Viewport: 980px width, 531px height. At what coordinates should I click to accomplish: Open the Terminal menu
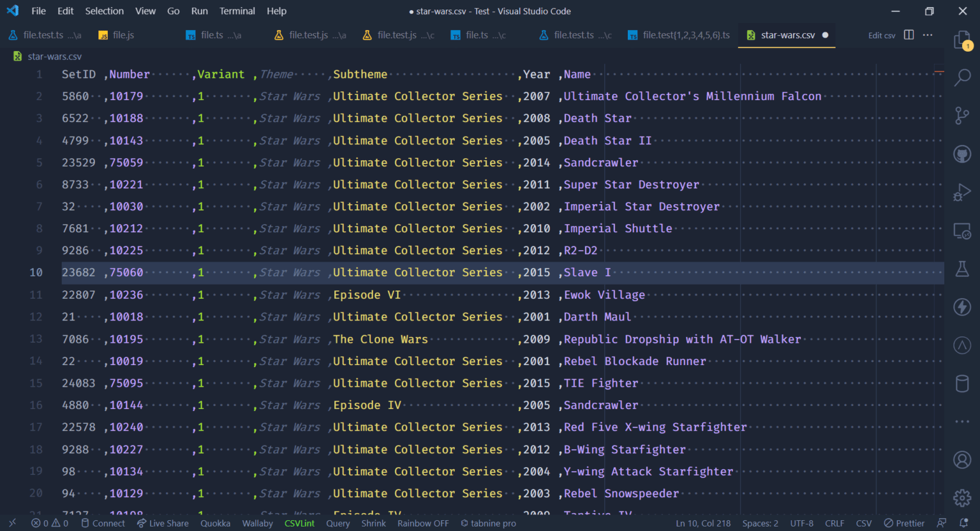click(x=237, y=11)
